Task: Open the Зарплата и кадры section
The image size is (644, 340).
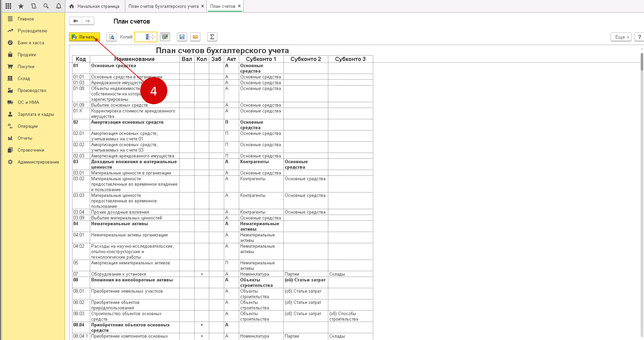Action: 36,114
